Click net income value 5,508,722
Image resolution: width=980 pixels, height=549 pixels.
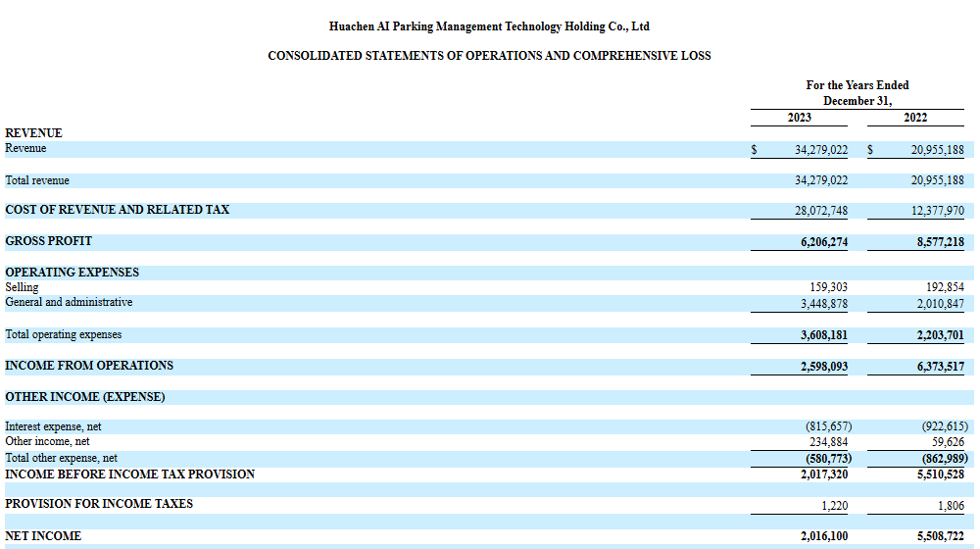941,536
